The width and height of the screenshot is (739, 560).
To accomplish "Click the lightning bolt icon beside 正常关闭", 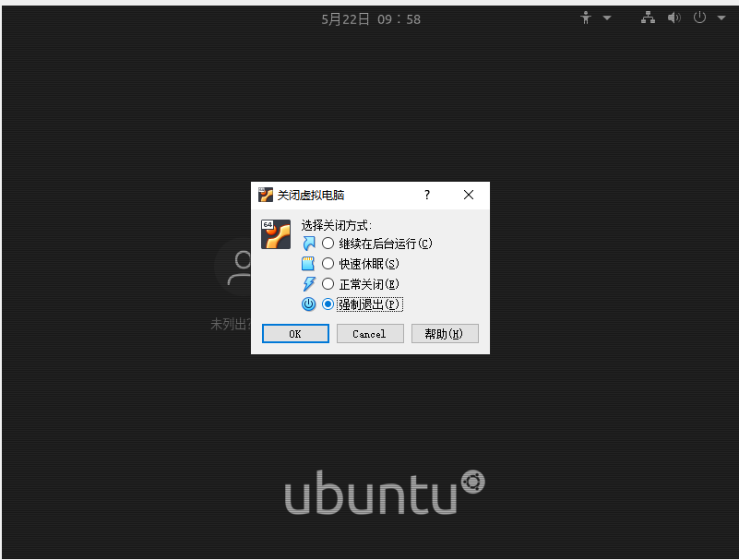I will pos(309,284).
